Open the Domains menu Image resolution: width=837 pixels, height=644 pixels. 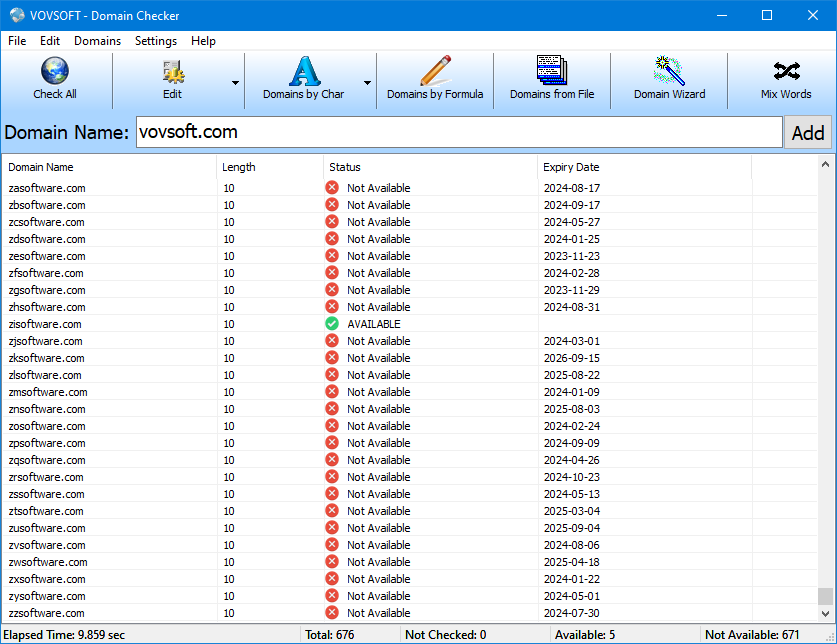98,41
